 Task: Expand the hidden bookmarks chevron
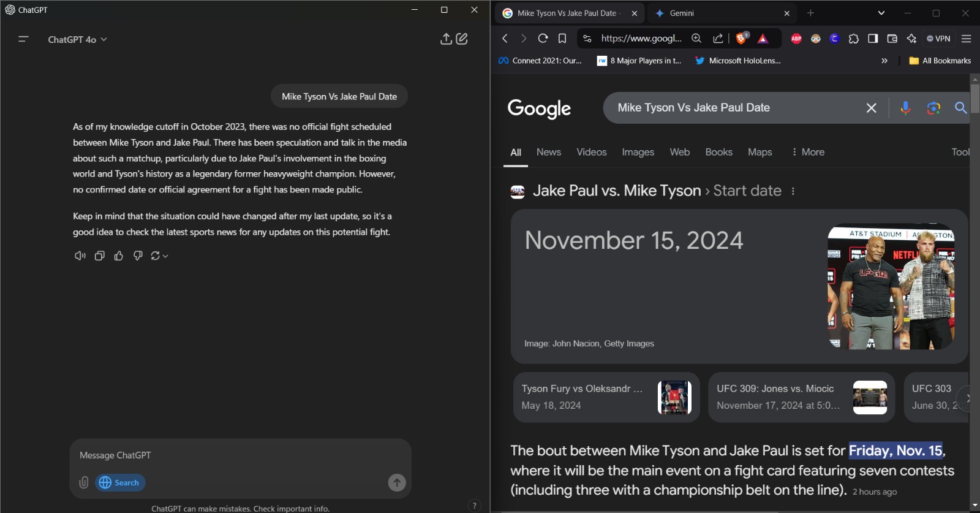pos(884,61)
